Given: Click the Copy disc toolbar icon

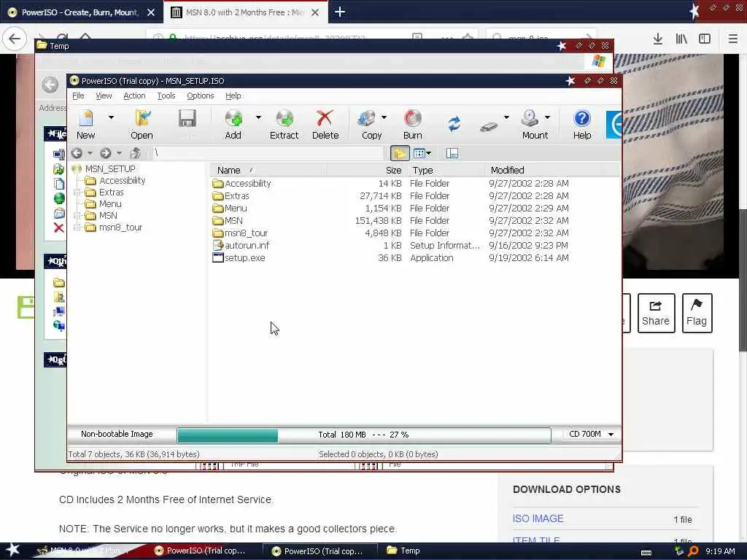Looking at the screenshot, I should pos(371,125).
